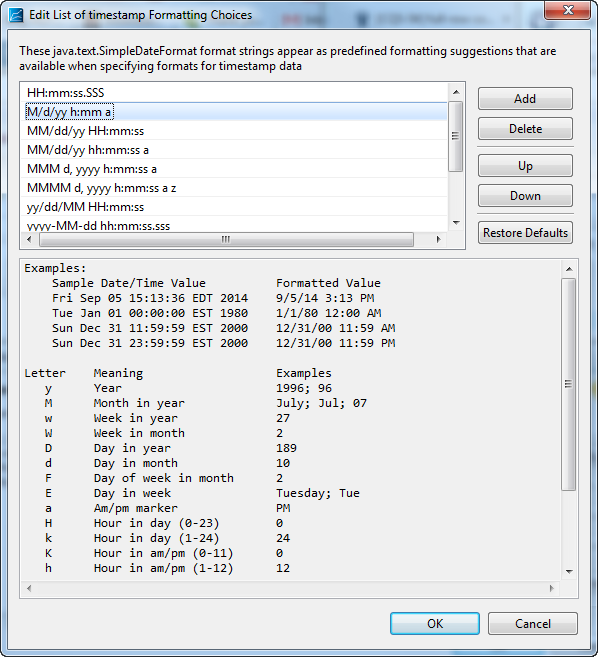Cancel the dialog
Screen dimensions: 598x657
pyautogui.click(x=533, y=623)
